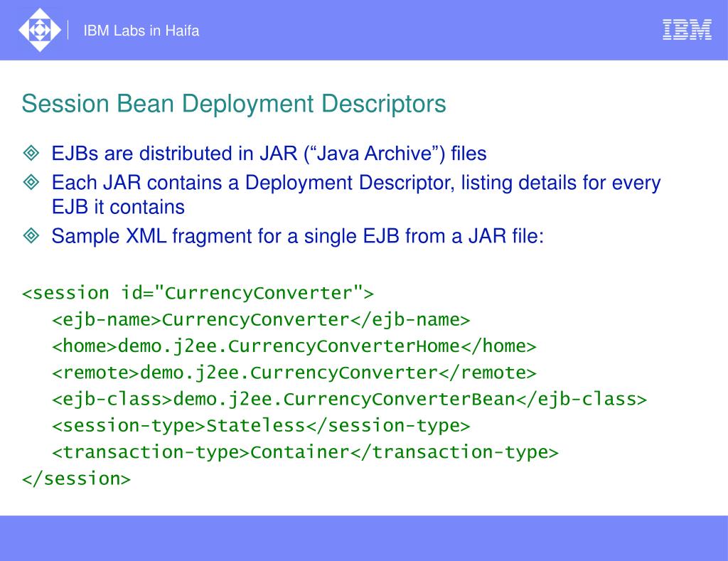Click the <ejb-name>CurrencyConverter line
728x561 pixels.
261,320
